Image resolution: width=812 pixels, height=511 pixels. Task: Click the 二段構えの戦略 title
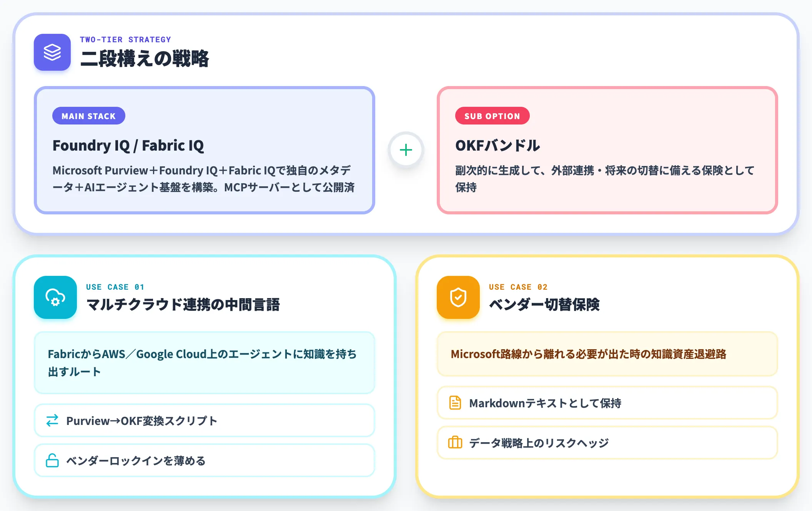tap(145, 59)
